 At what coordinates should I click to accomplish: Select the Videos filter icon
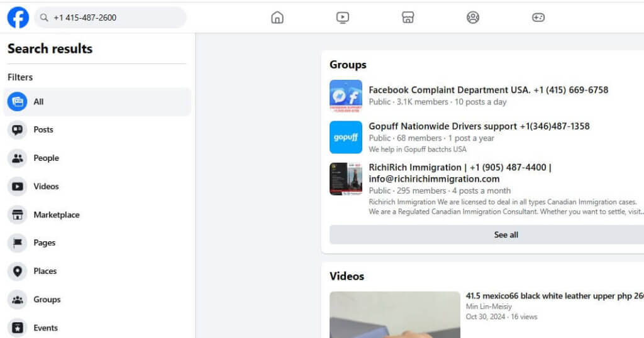(17, 187)
